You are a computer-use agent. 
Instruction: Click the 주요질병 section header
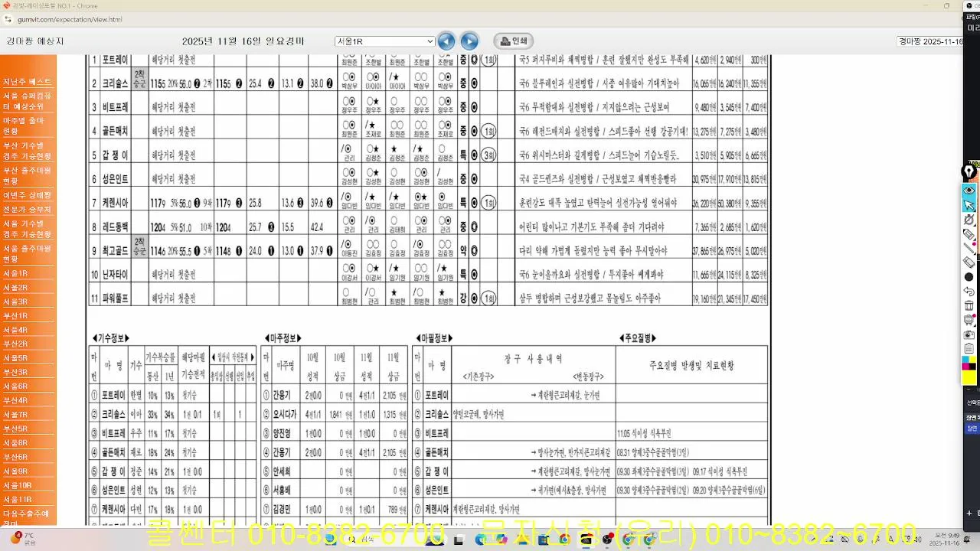tap(638, 338)
